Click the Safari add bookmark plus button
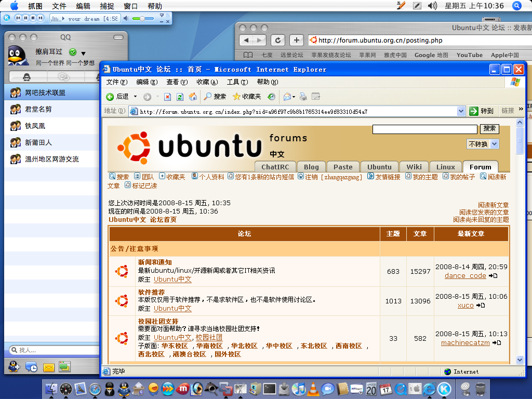 click(296, 41)
